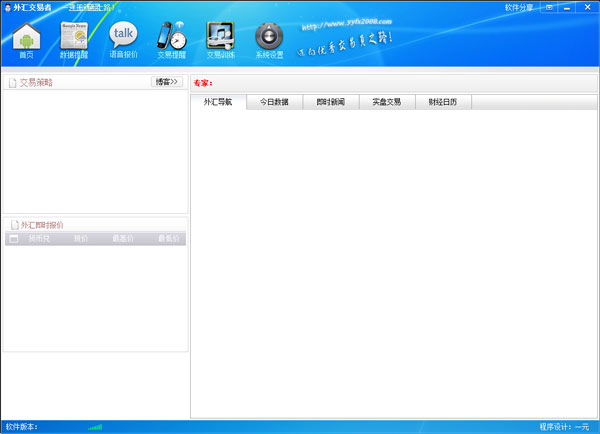Viewport: 600px width, 434px height.
Task: Click the 现价 column header
Action: click(x=81, y=239)
